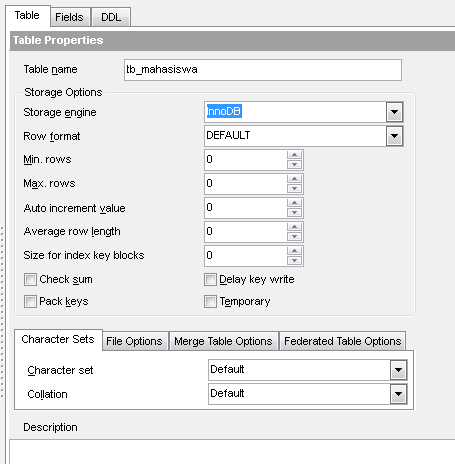Open the Character set dropdown
The width and height of the screenshot is (455, 464).
[x=398, y=370]
